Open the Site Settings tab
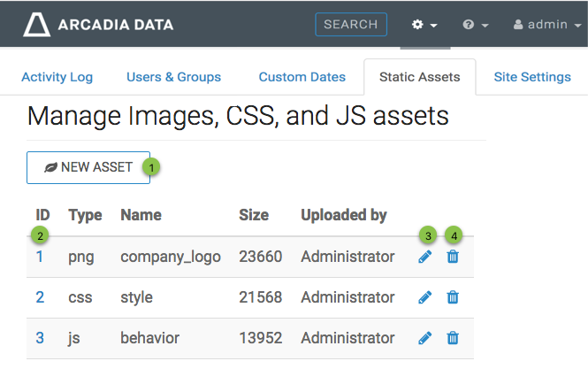Viewport: 588px width, 369px height. (x=532, y=77)
